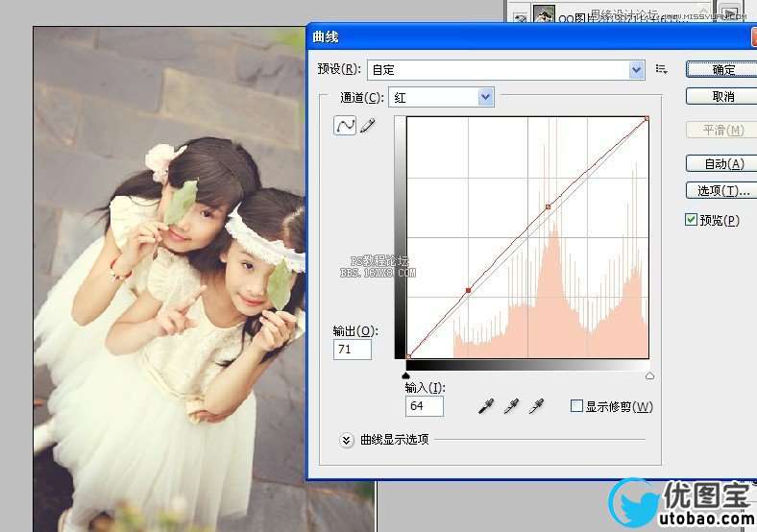Click the layer thumbnail in the Layers panel

pyautogui.click(x=544, y=13)
